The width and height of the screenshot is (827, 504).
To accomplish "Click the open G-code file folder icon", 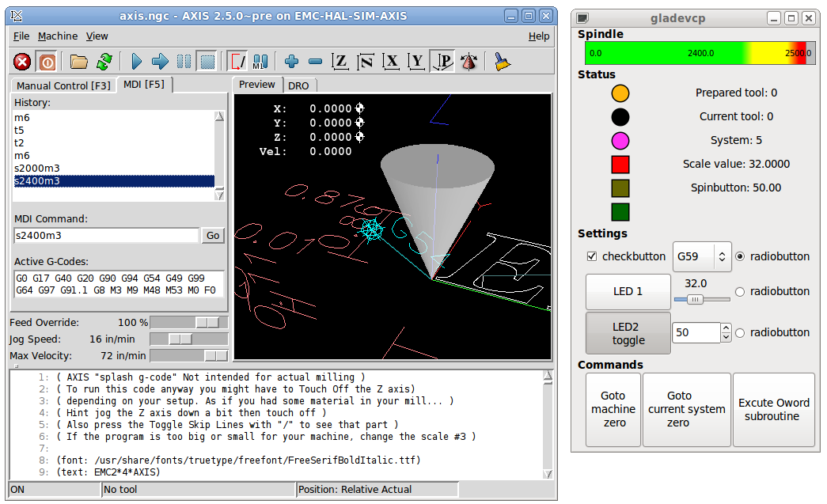I will coord(78,62).
